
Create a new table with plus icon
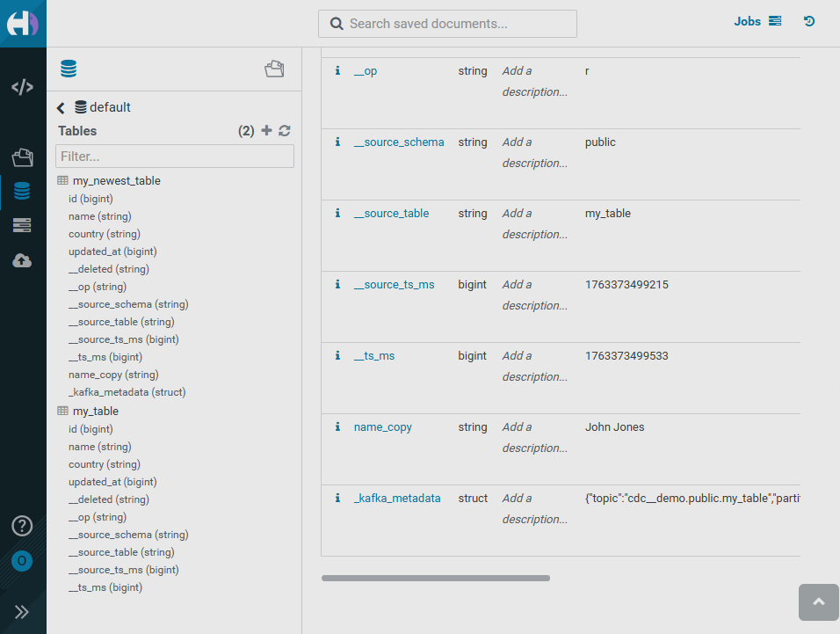pyautogui.click(x=267, y=131)
